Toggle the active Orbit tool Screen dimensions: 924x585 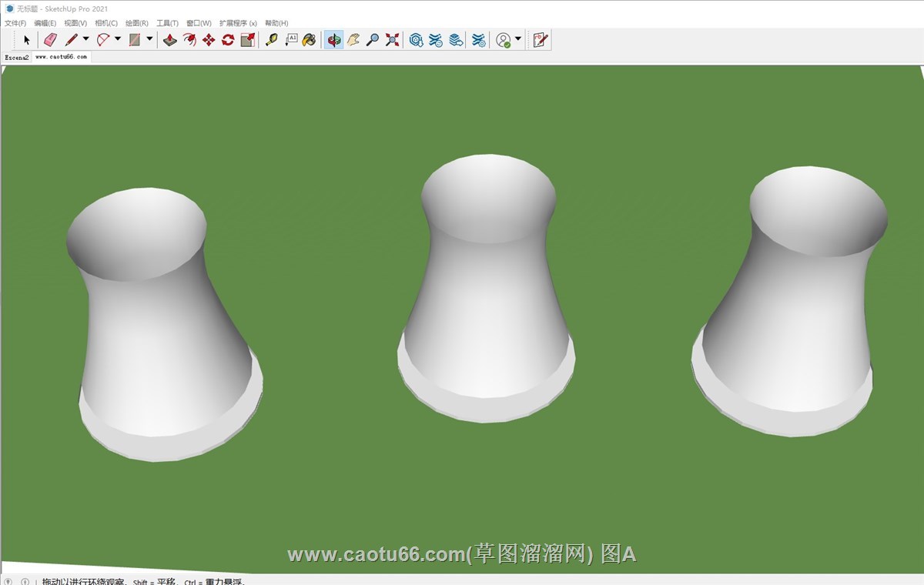point(333,40)
